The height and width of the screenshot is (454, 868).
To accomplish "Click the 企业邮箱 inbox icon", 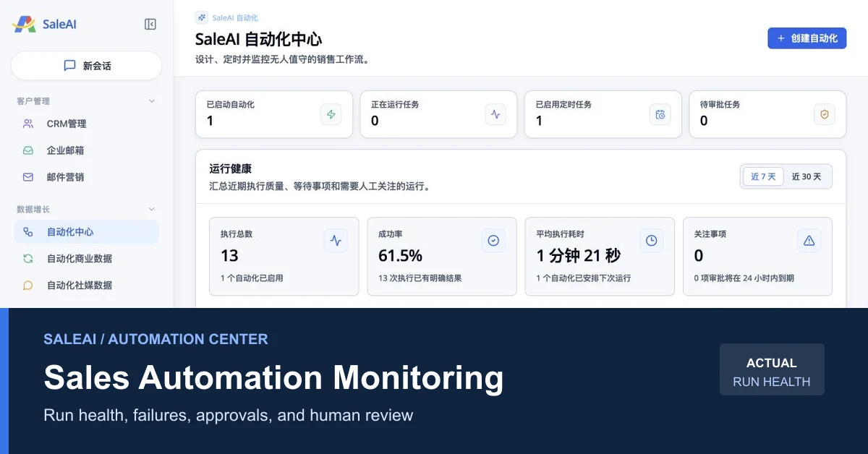I will (x=28, y=150).
